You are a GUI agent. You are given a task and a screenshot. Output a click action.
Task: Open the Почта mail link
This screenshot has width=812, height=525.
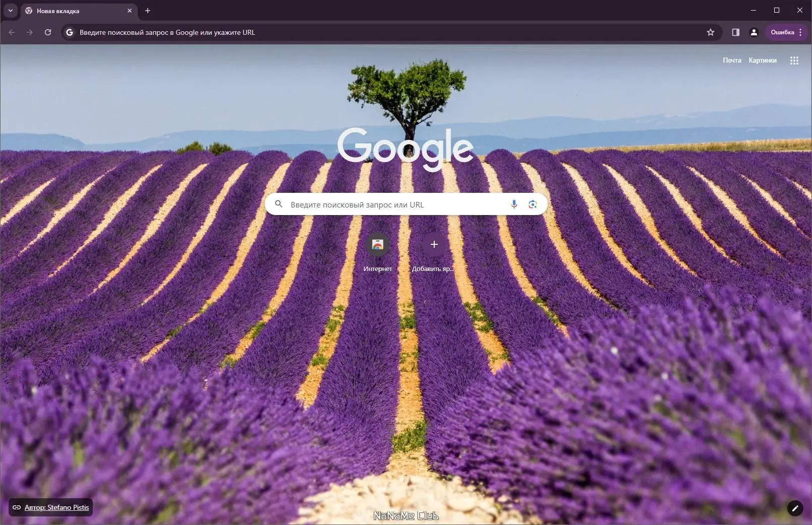click(732, 60)
